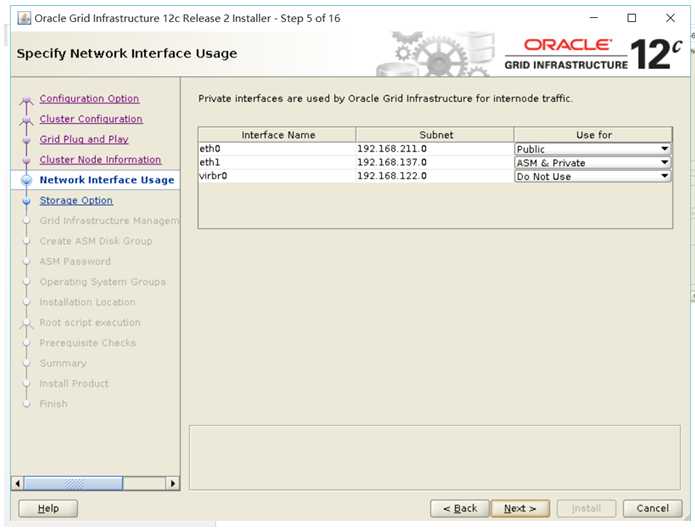Click the Next button
This screenshot has height=531, width=695.
(x=520, y=508)
